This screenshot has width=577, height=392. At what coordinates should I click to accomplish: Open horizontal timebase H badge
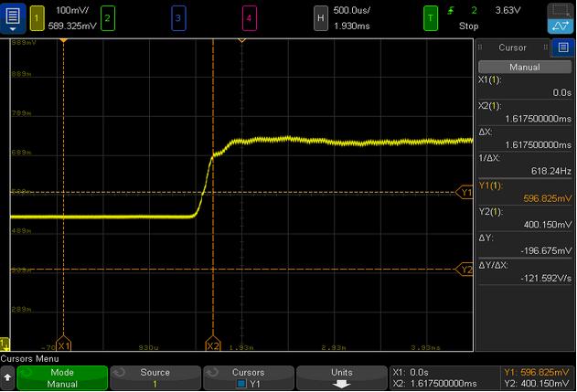[320, 18]
